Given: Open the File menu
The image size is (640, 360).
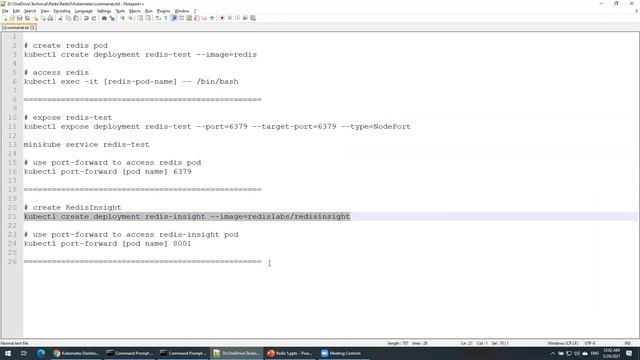Looking at the screenshot, I should [x=5, y=11].
